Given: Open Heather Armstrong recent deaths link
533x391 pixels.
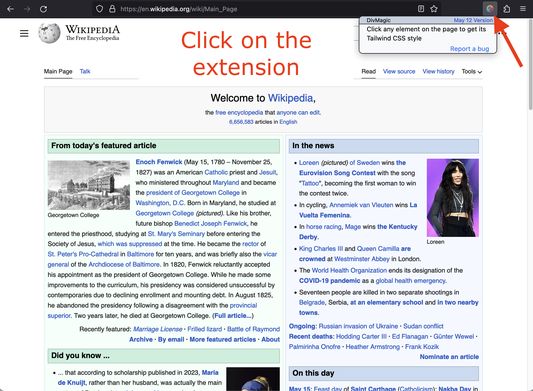Looking at the screenshot, I should (373, 346).
